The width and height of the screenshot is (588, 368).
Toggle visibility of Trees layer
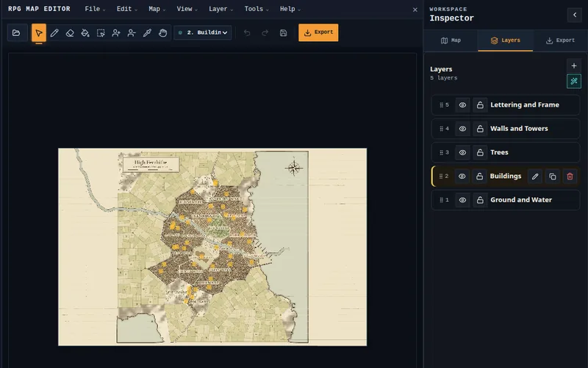coord(462,152)
